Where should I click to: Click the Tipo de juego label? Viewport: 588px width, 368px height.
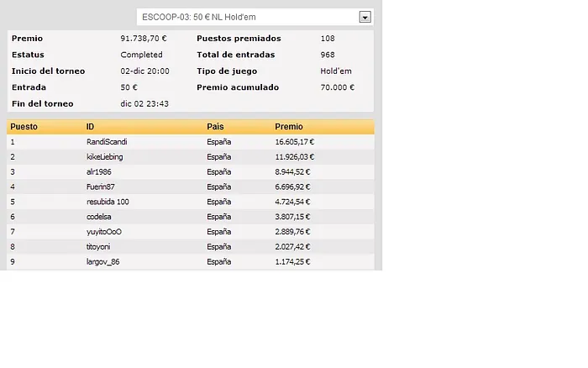tap(227, 71)
